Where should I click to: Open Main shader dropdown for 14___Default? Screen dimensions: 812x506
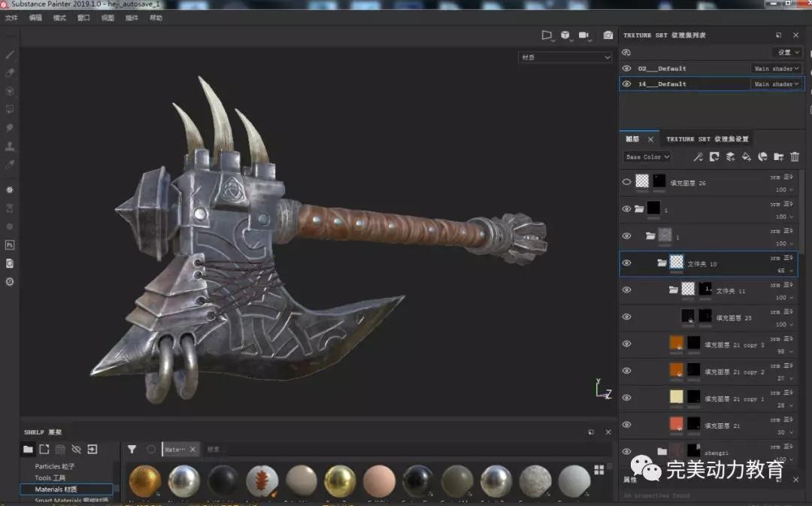(x=777, y=84)
